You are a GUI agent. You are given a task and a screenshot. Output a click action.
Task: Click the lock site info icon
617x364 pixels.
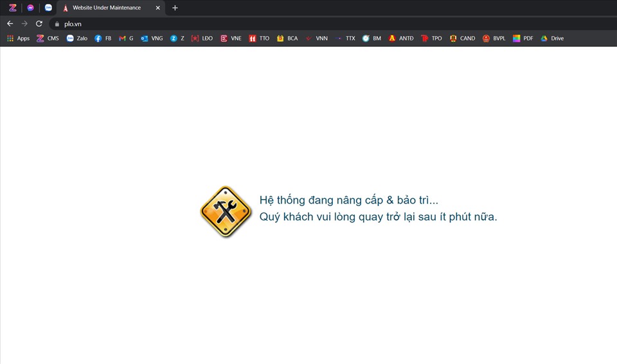point(57,24)
